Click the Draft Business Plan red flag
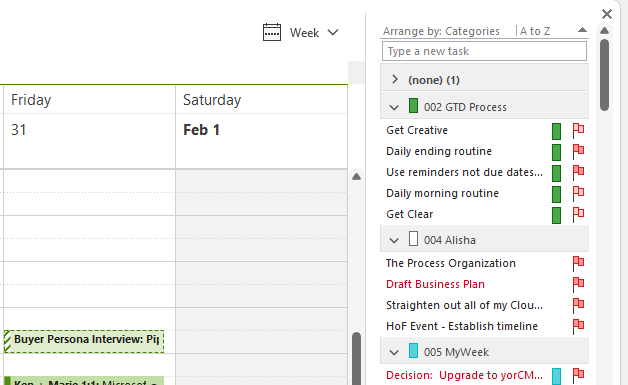628x385 pixels. [x=578, y=284]
